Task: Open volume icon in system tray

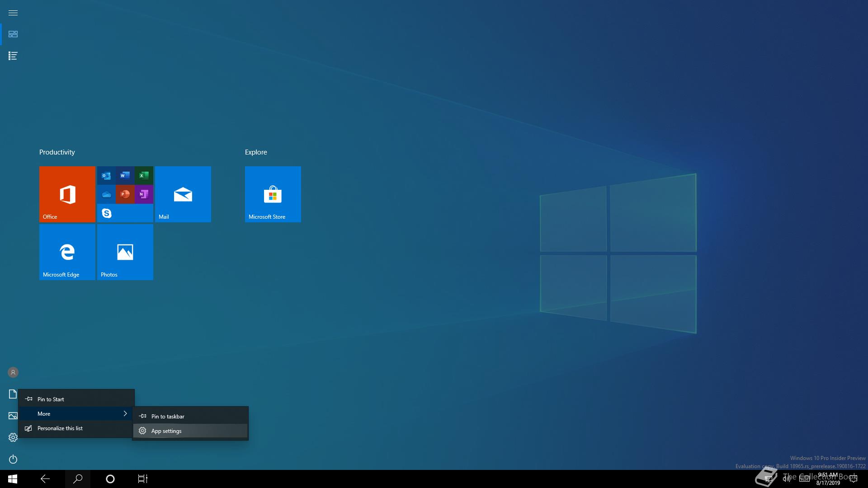Action: 787,479
